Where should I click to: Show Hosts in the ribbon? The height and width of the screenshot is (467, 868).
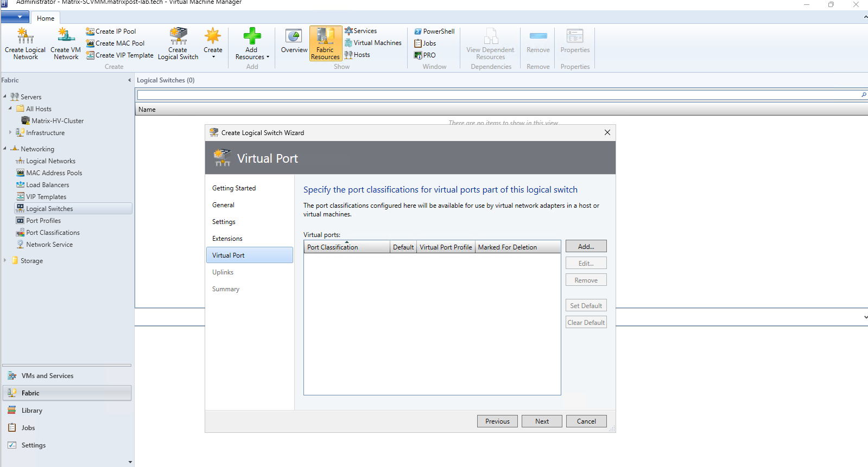coord(357,55)
